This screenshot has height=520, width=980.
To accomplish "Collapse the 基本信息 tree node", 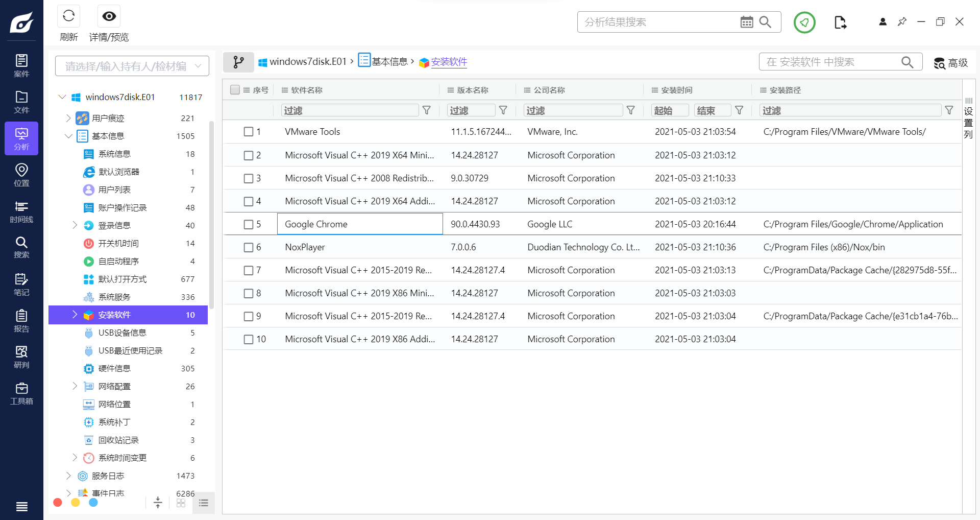I will (x=68, y=136).
